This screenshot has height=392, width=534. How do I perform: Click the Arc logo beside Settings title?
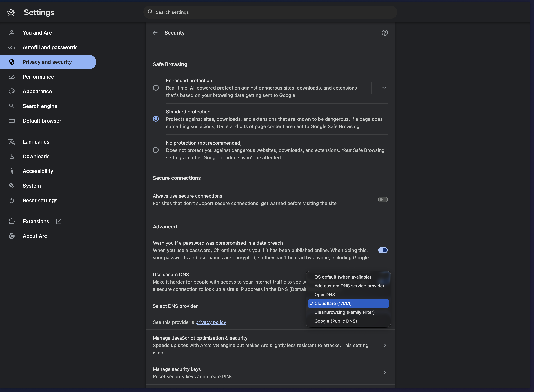pos(11,12)
